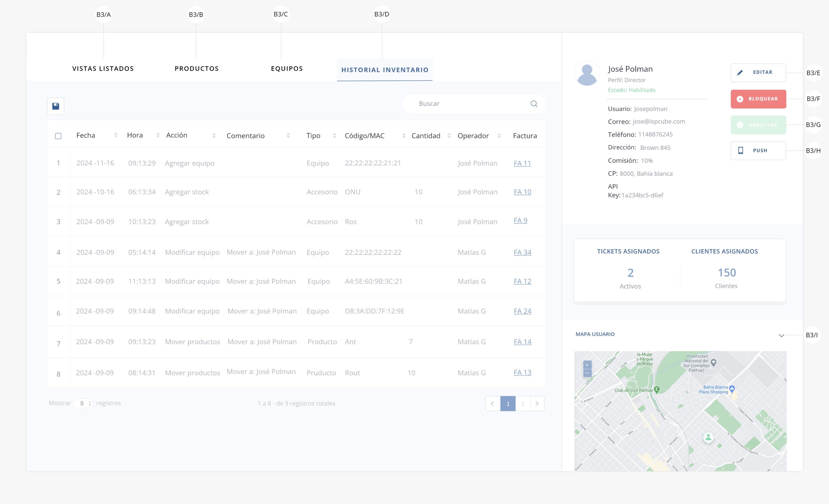Screen dimensions: 829x504
Task: Click the phone icon on Push button
Action: [740, 150]
